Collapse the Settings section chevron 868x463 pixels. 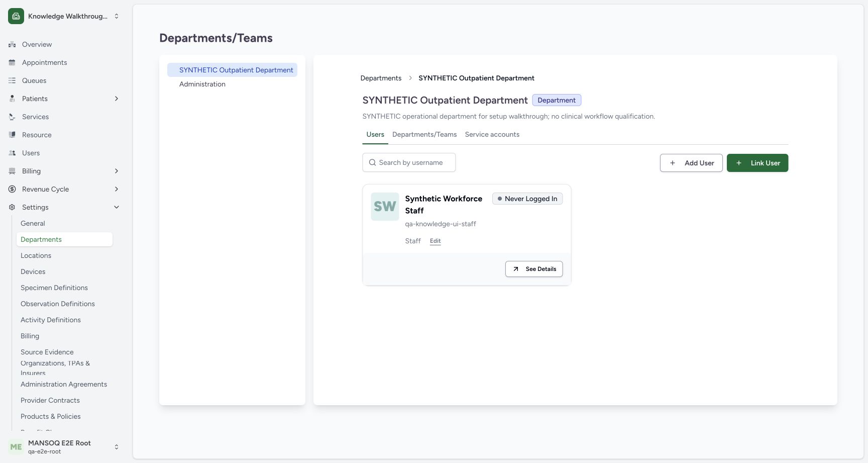click(117, 207)
